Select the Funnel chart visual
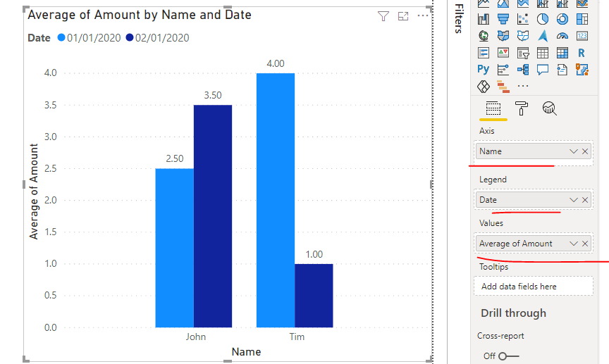The height and width of the screenshot is (364, 609). point(503,19)
